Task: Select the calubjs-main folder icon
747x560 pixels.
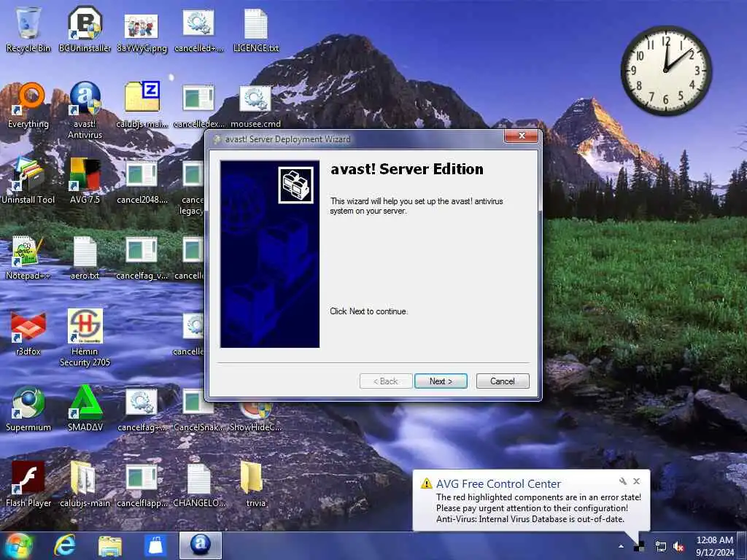Action: coord(85,485)
